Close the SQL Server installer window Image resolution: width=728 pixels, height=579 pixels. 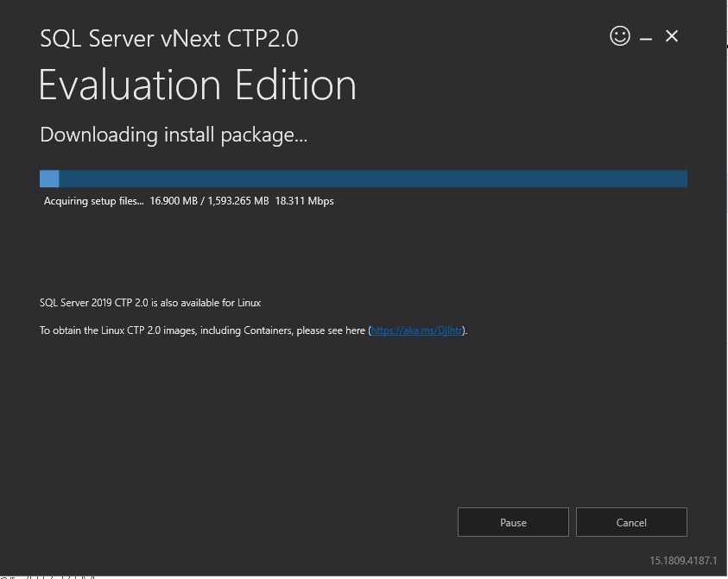[x=672, y=36]
